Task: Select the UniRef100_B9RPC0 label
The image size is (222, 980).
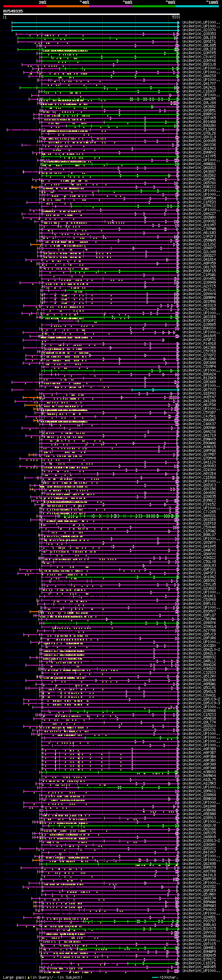Action: [199, 114]
